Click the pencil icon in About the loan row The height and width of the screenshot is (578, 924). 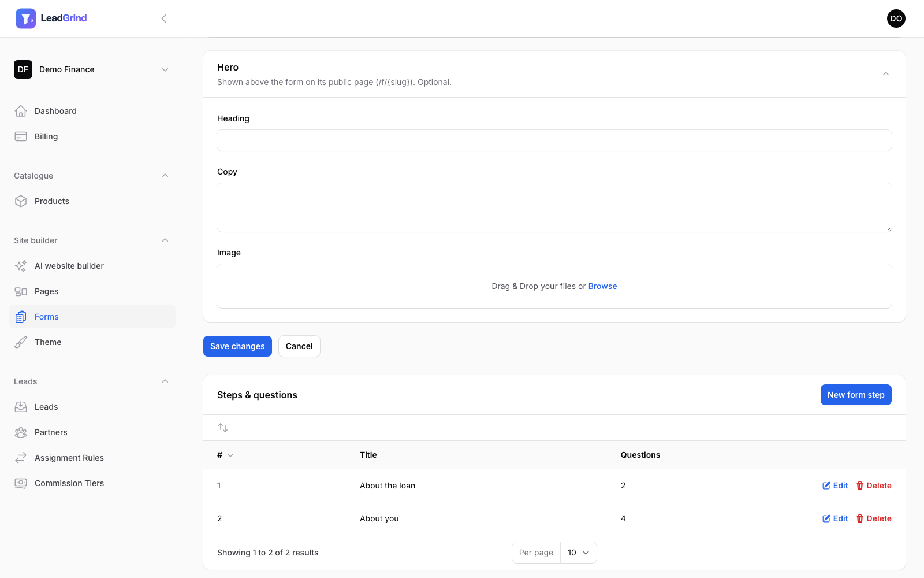[826, 486]
